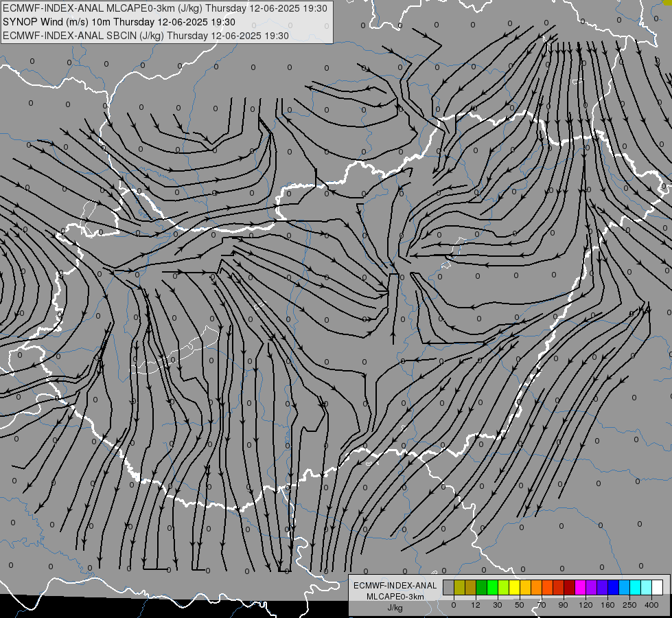Click the 400 tick label on the legend
Viewport: 672px width, 618px height.
click(x=651, y=605)
